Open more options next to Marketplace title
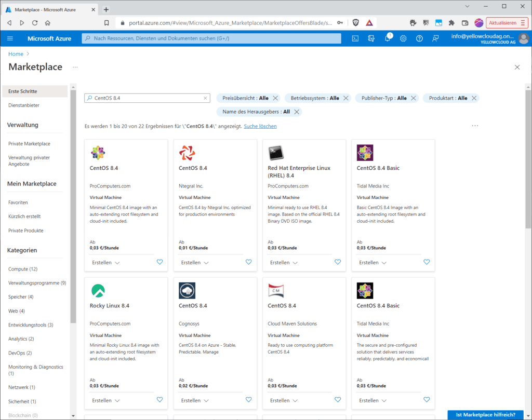The image size is (532, 420). click(x=75, y=67)
